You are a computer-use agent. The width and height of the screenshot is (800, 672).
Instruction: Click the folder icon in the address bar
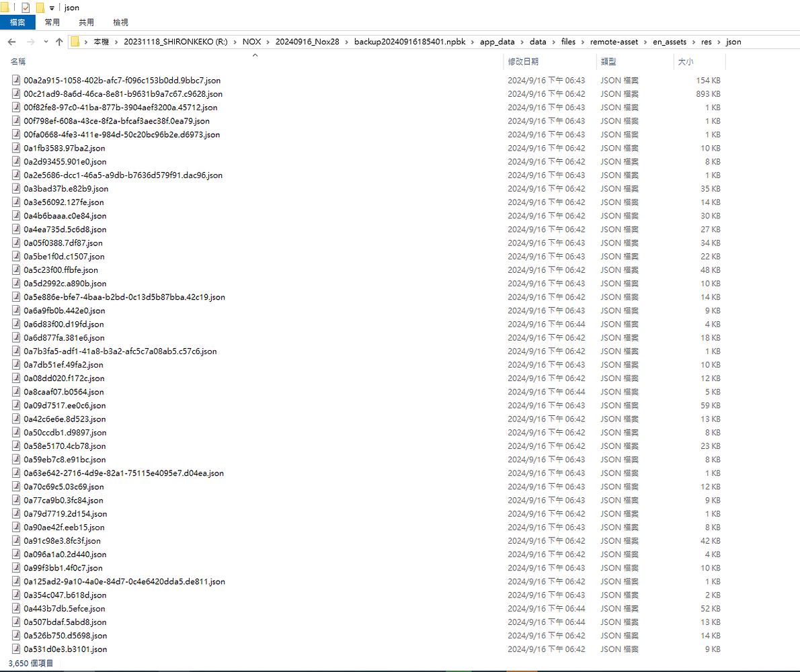tap(75, 42)
